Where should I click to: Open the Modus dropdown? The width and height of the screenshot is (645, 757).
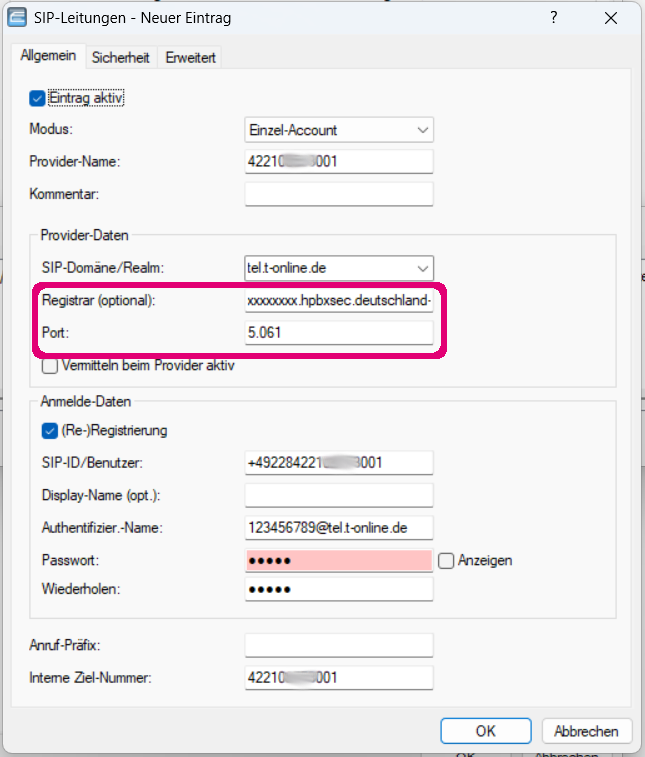tap(339, 130)
